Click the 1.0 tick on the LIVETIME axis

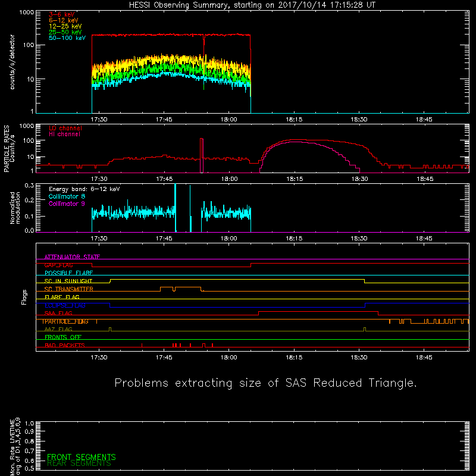click(x=29, y=423)
